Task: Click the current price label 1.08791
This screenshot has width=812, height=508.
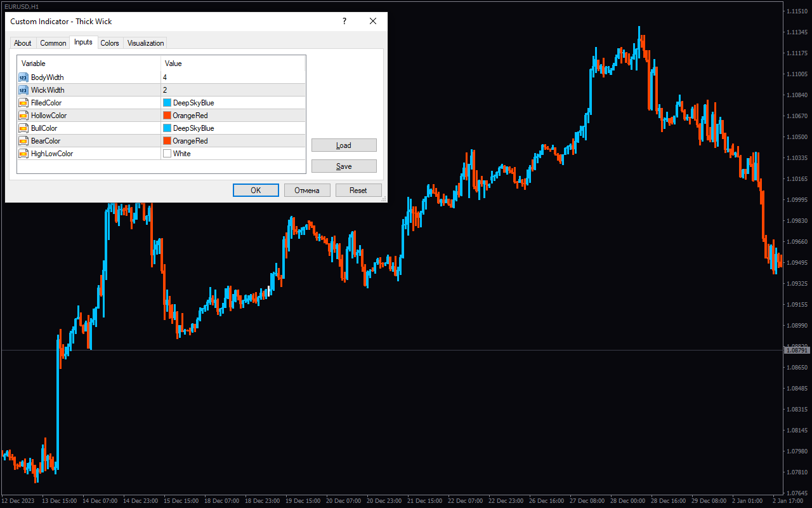Action: click(x=797, y=351)
